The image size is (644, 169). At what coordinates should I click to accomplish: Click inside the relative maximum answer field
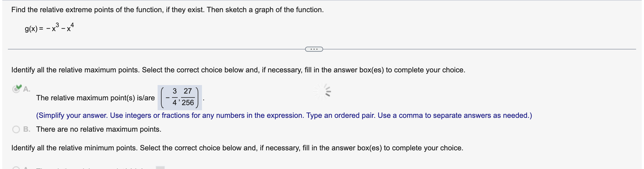179,98
